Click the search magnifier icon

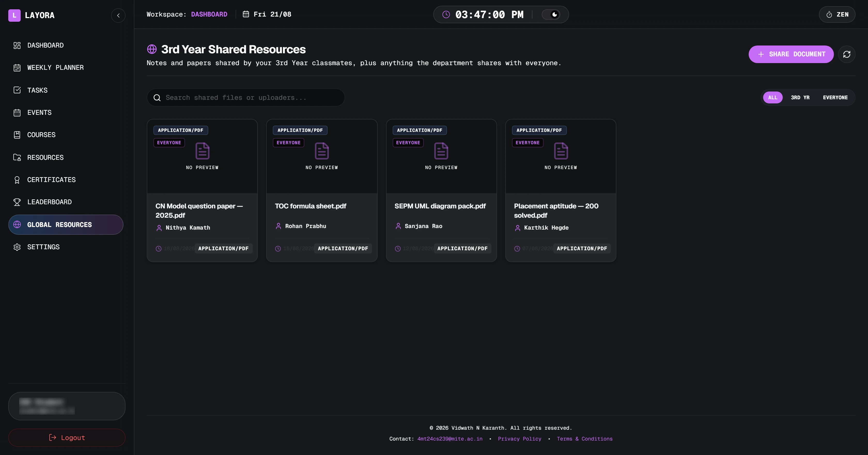[157, 97]
